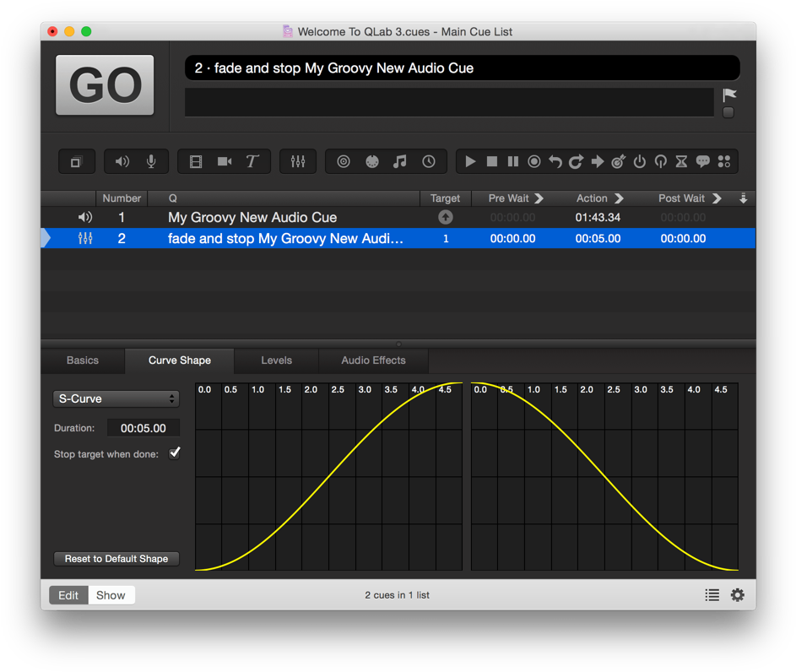The width and height of the screenshot is (796, 672).
Task: Click Reset to Default Shape button
Action: click(116, 559)
